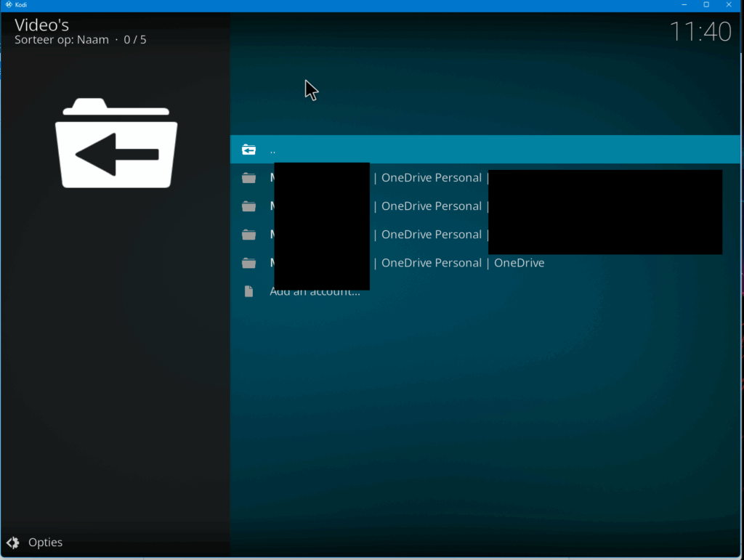Open the Opties menu label
This screenshot has height=560, width=744.
45,543
